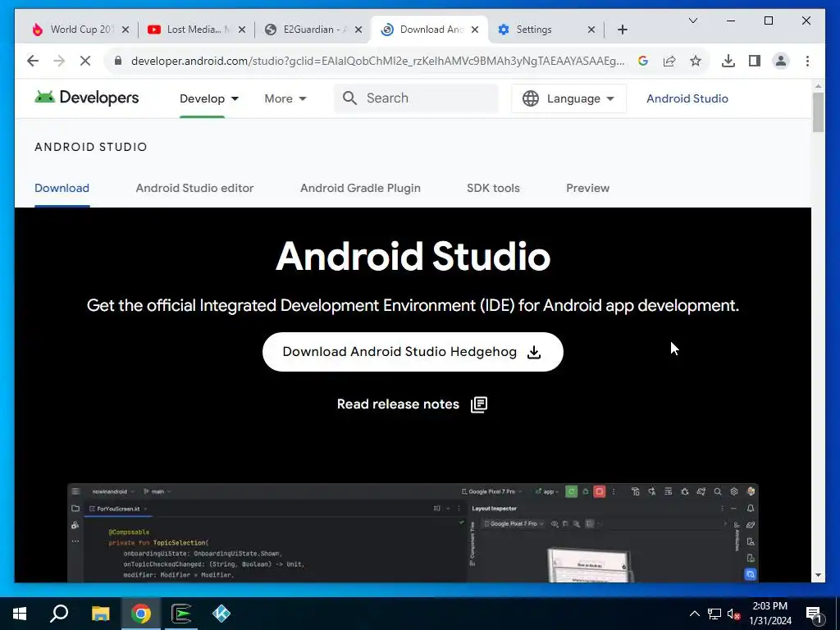Open Windows taskbar search
840x630 pixels.
click(x=59, y=614)
